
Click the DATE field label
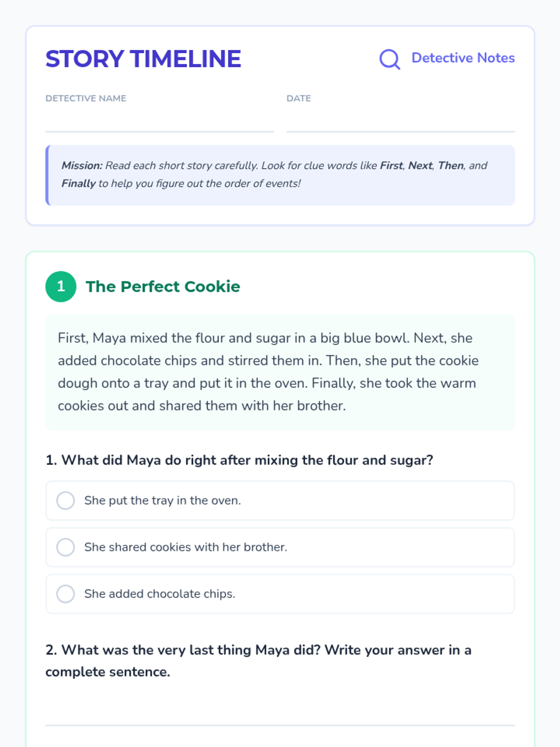[299, 99]
